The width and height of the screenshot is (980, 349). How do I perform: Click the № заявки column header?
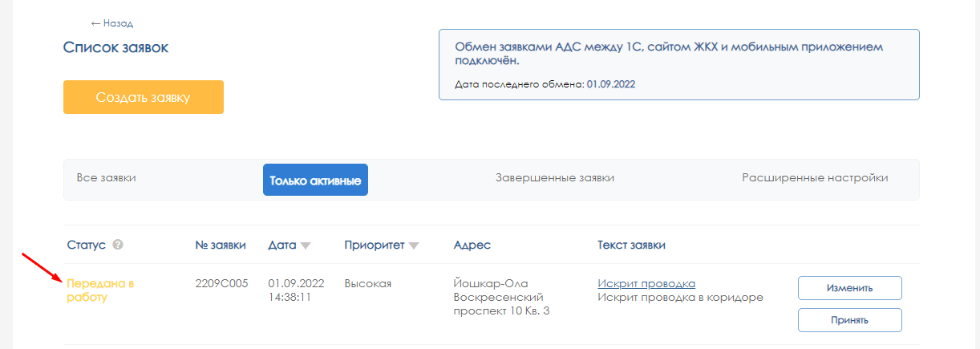click(221, 245)
